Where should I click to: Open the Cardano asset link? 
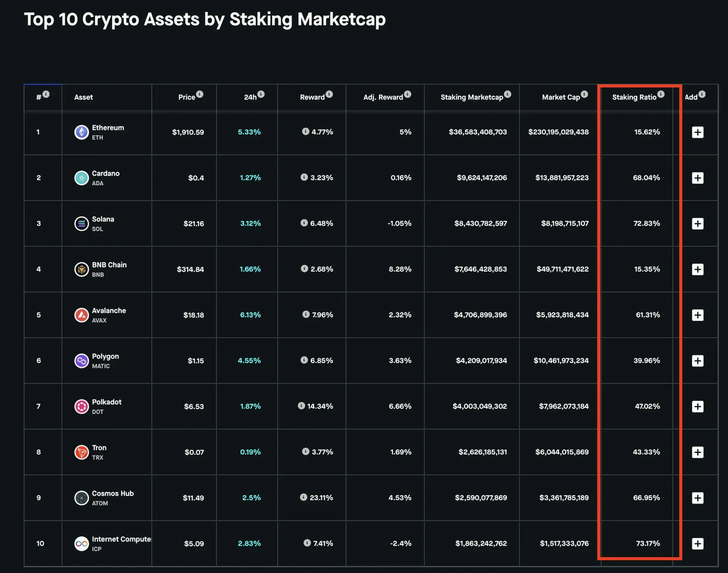(x=106, y=174)
